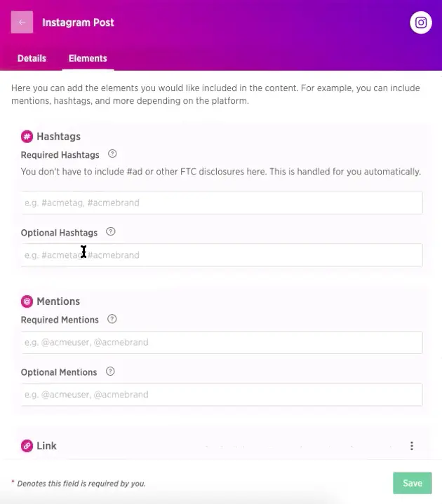The width and height of the screenshot is (442, 504).
Task: Open help for Optional Mentions
Action: (x=109, y=372)
